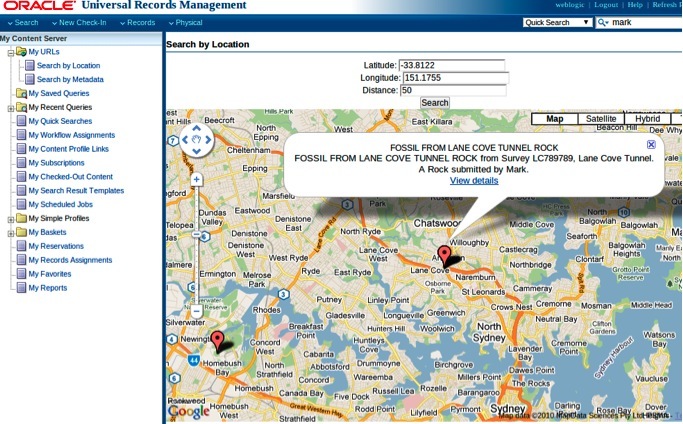Image resolution: width=683 pixels, height=424 pixels.
Task: Switch map to Hybrid view
Action: (647, 119)
